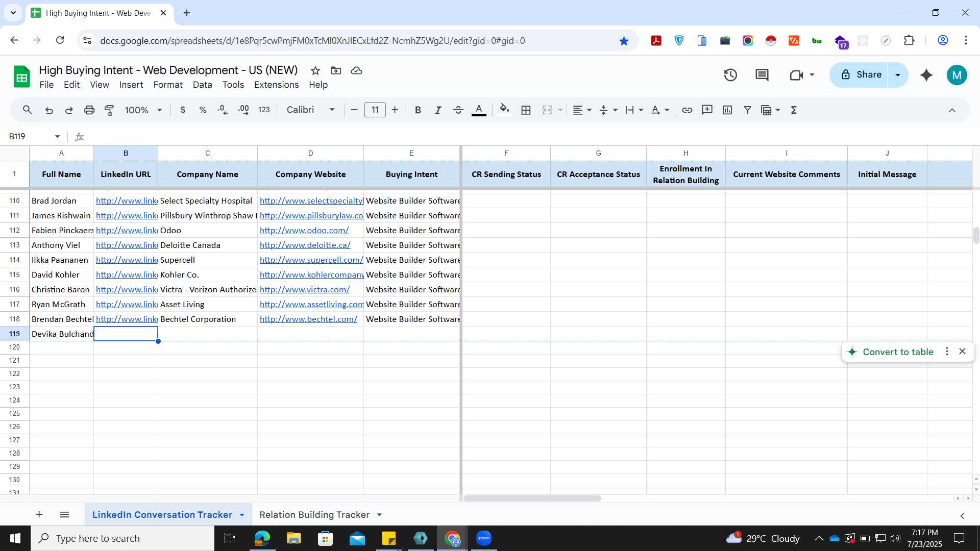Screen dimensions: 980x551
Task: Open the all sheets list icon
Action: coord(64,514)
